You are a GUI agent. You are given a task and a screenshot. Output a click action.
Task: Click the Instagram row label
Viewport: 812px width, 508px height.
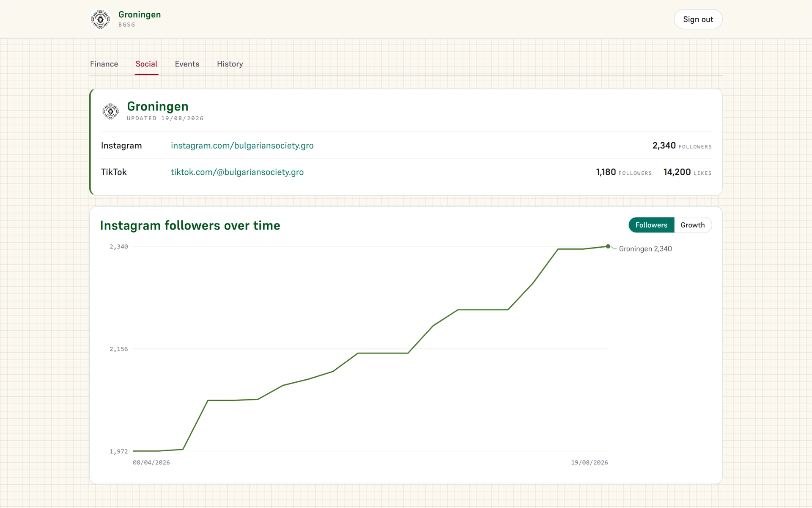tap(121, 146)
